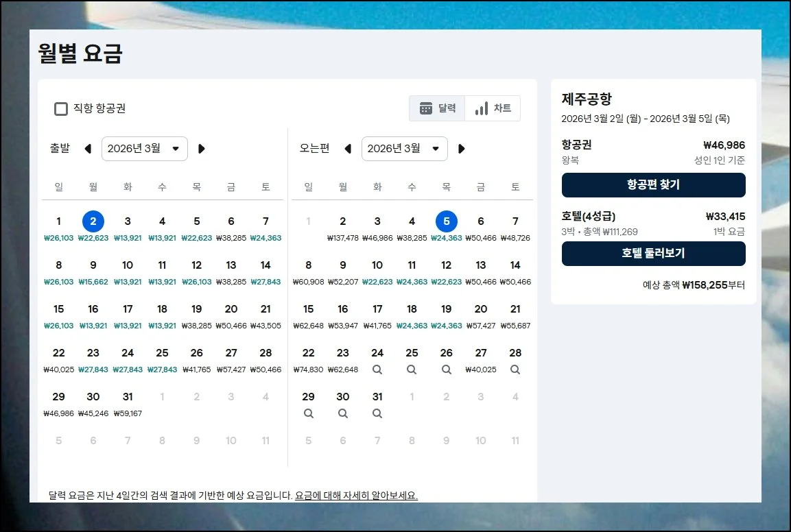Enable the 직항 항공권 checkbox
This screenshot has height=532, width=791.
[x=61, y=108]
